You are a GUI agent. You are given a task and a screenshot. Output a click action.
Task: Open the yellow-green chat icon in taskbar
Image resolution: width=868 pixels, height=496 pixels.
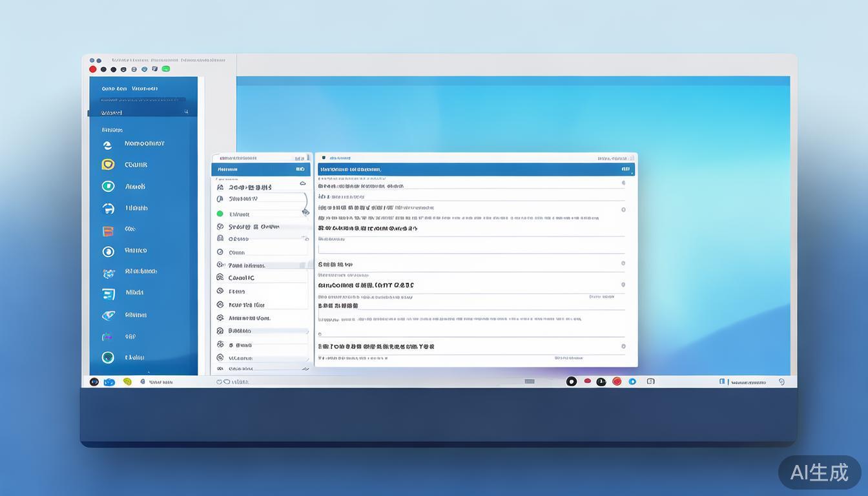pos(127,382)
